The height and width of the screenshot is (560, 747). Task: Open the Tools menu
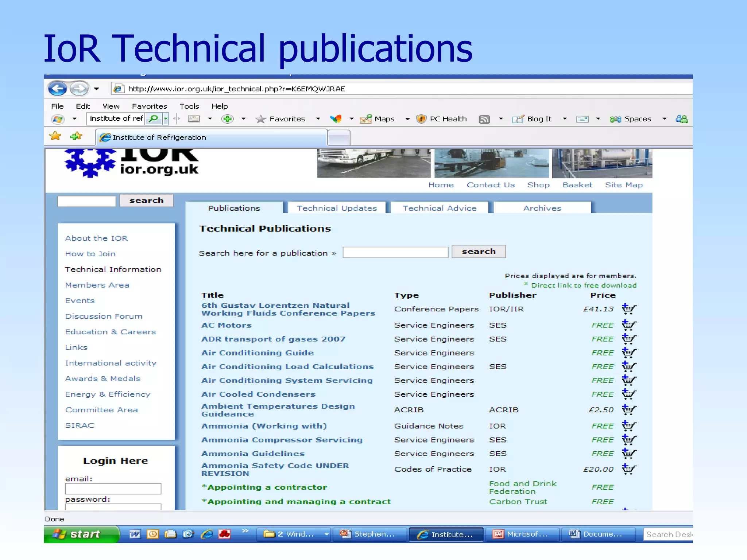pyautogui.click(x=189, y=106)
